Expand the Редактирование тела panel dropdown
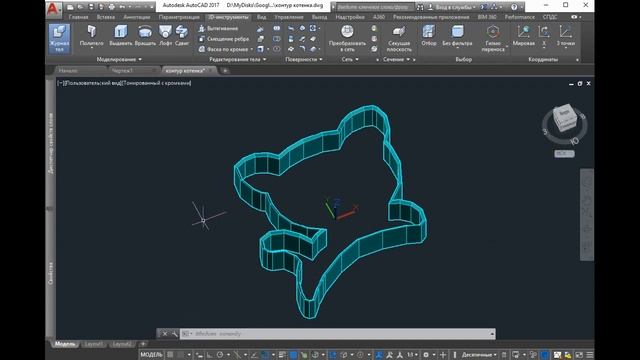Screen dimensions: 640x360 click(x=238, y=59)
